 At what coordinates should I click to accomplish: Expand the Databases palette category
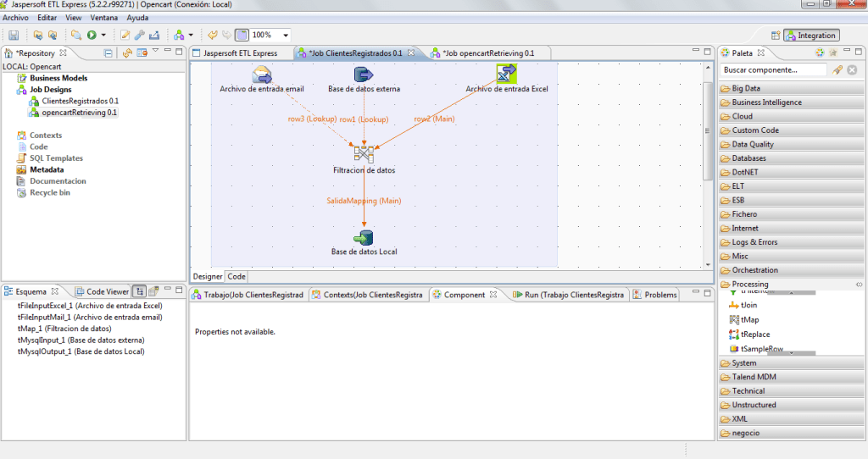748,158
